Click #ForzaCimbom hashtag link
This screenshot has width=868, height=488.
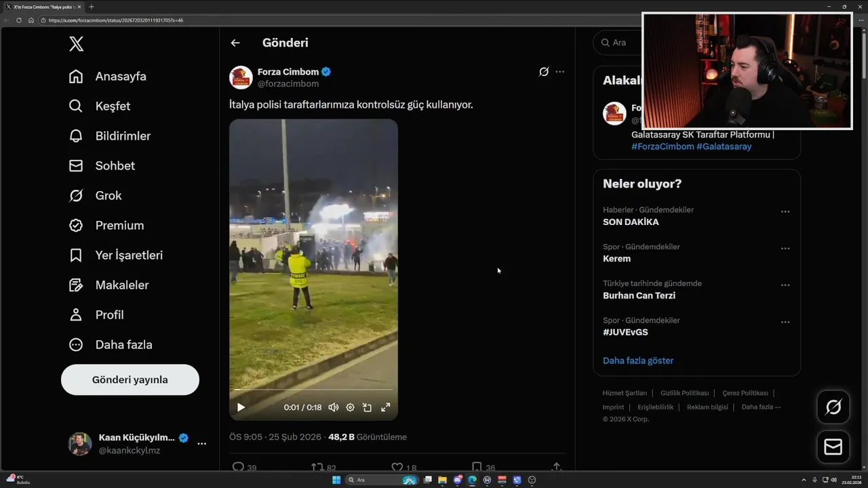coord(663,146)
